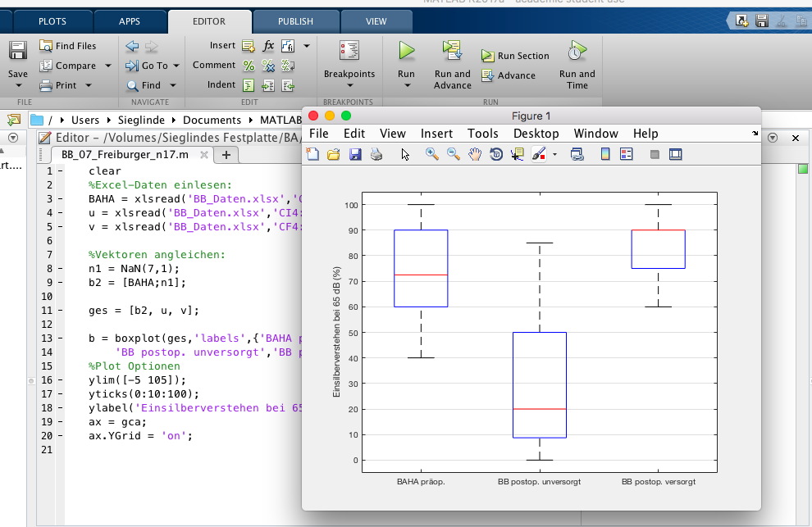
Task: Click the Find Files button
Action: (67, 46)
